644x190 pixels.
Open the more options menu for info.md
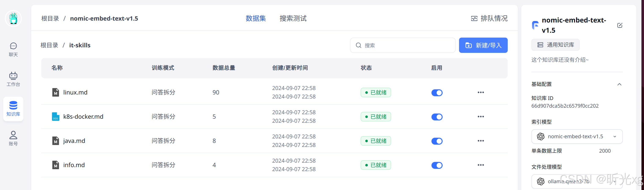click(x=480, y=165)
